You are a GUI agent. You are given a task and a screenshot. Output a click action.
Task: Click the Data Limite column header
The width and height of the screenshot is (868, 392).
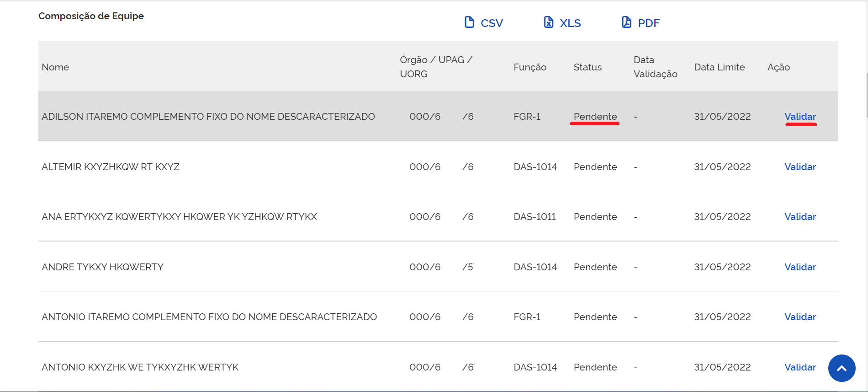(719, 67)
